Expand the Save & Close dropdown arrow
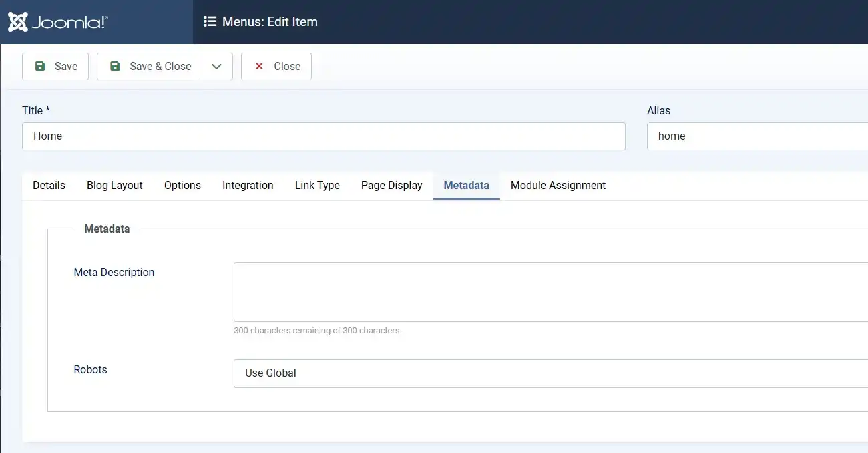Viewport: 868px width, 453px height. coord(216,66)
